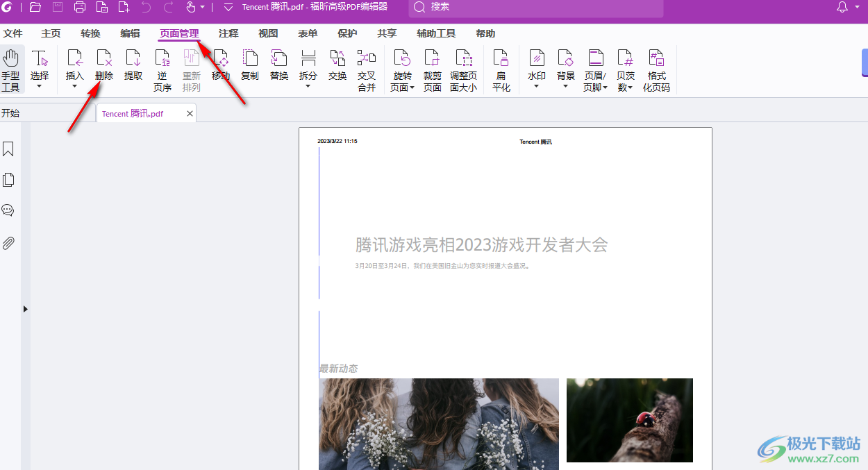Image resolution: width=868 pixels, height=470 pixels.
Task: Click the 交换 swap pages tool
Action: point(337,65)
